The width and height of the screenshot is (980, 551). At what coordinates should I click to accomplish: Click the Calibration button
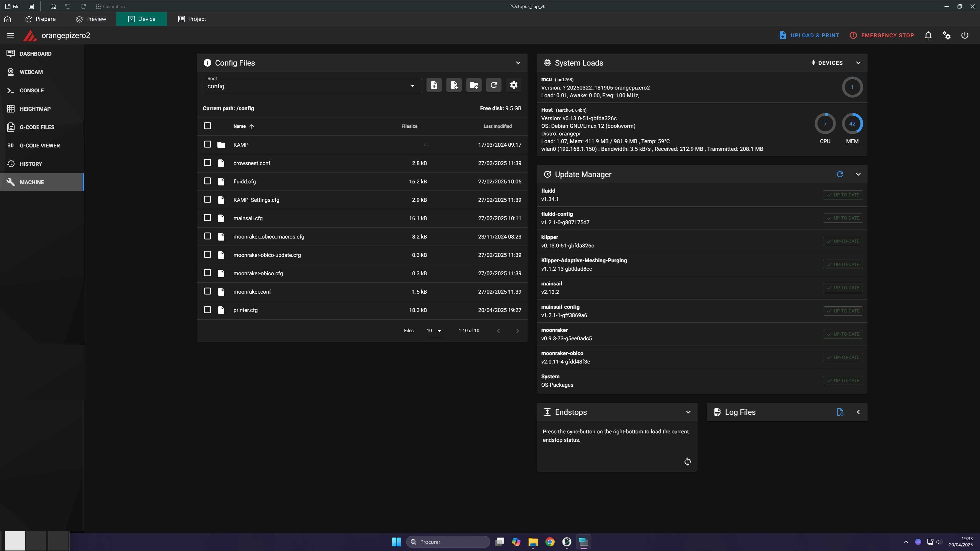[110, 6]
